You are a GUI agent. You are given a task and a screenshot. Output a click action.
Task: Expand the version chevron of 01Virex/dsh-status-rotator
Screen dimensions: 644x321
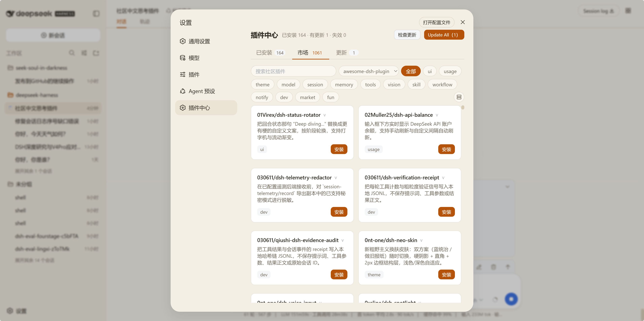(x=325, y=115)
